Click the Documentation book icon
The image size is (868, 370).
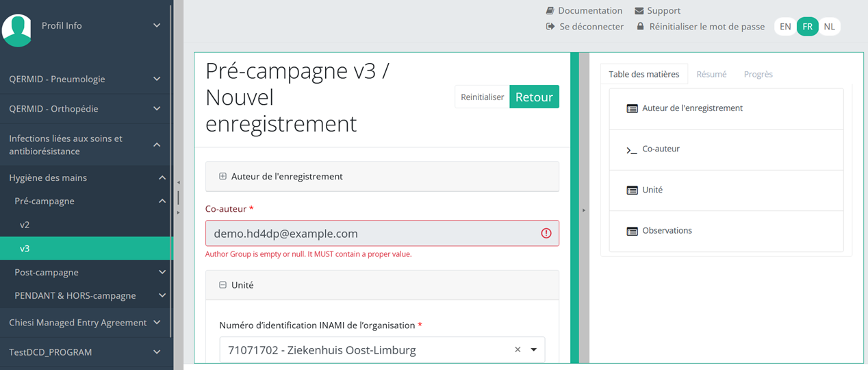(550, 11)
